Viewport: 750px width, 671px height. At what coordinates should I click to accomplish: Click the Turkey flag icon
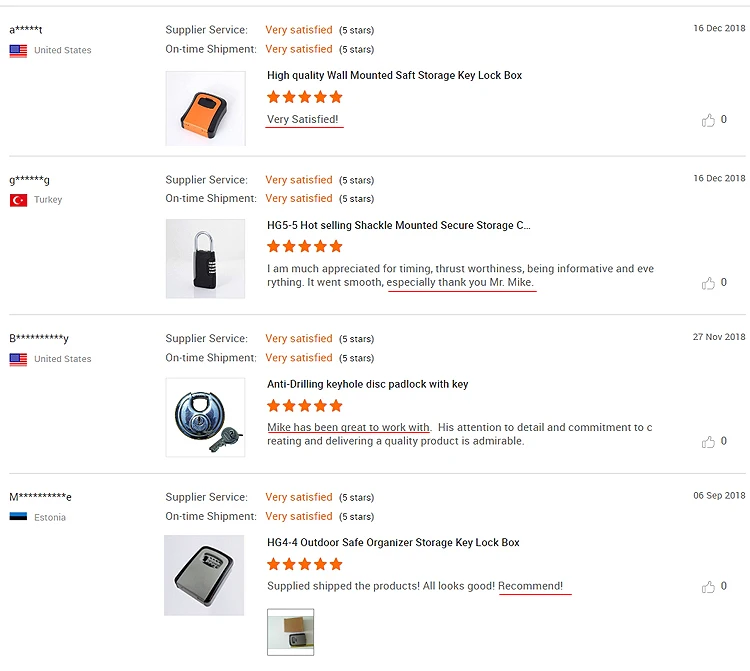[18, 200]
